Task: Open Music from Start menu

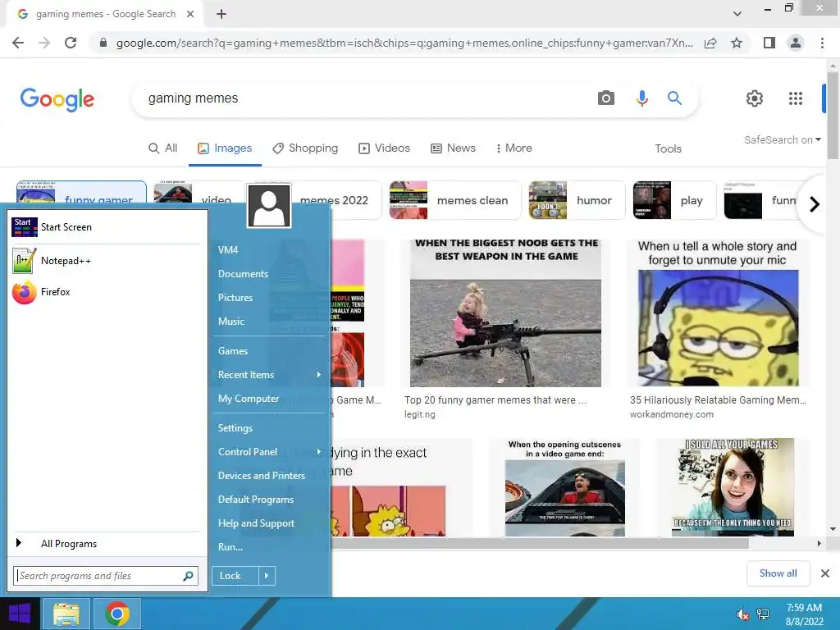Action: 231,322
